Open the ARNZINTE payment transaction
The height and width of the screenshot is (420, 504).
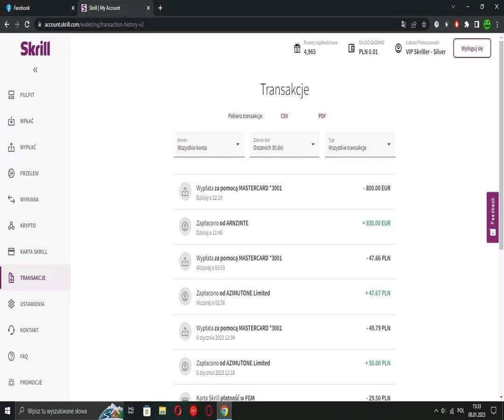285,227
